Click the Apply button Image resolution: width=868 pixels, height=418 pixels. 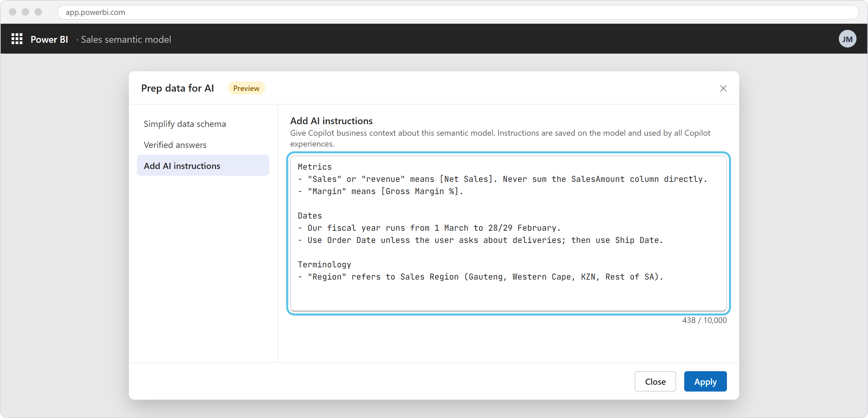[705, 381]
